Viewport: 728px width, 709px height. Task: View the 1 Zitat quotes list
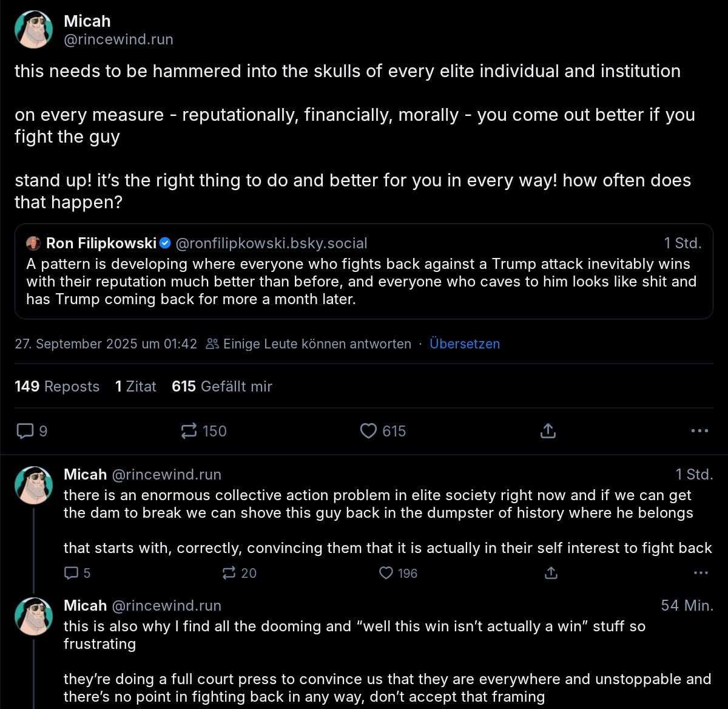coord(136,387)
